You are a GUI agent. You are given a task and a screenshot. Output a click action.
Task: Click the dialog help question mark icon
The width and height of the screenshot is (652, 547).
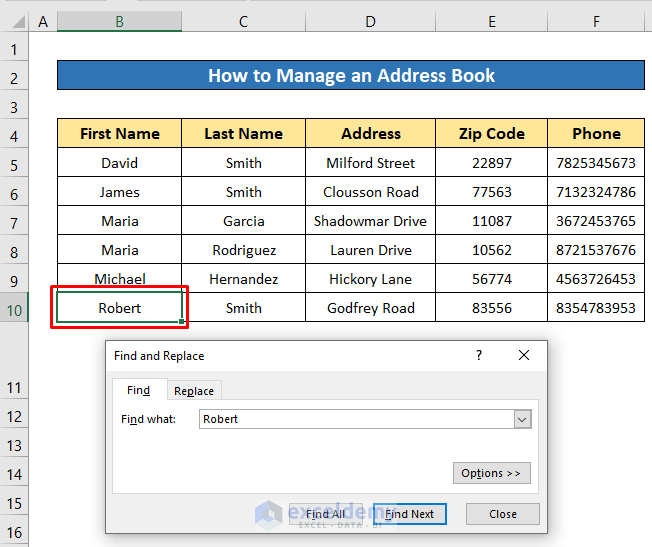coord(479,355)
